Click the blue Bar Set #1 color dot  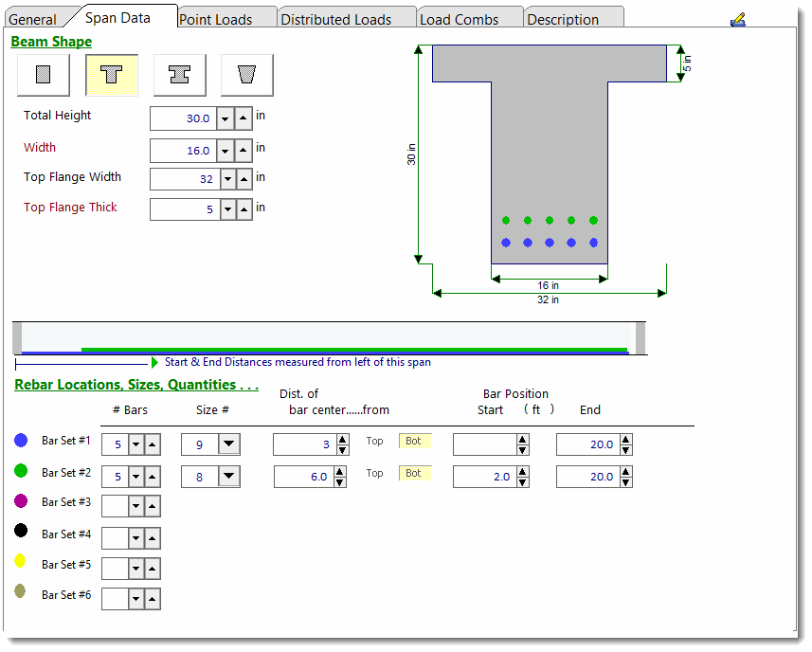click(22, 441)
